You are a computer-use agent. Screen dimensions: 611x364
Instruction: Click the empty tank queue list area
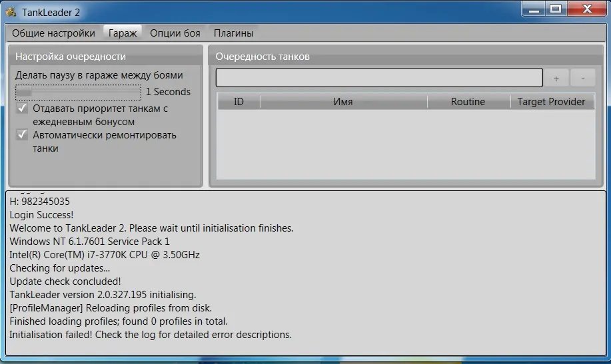[x=405, y=143]
